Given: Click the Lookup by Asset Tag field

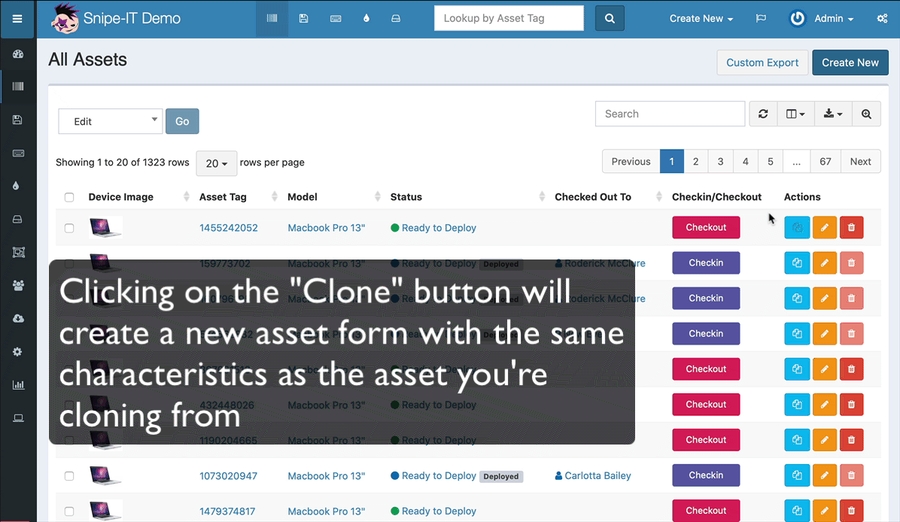Looking at the screenshot, I should pyautogui.click(x=509, y=18).
